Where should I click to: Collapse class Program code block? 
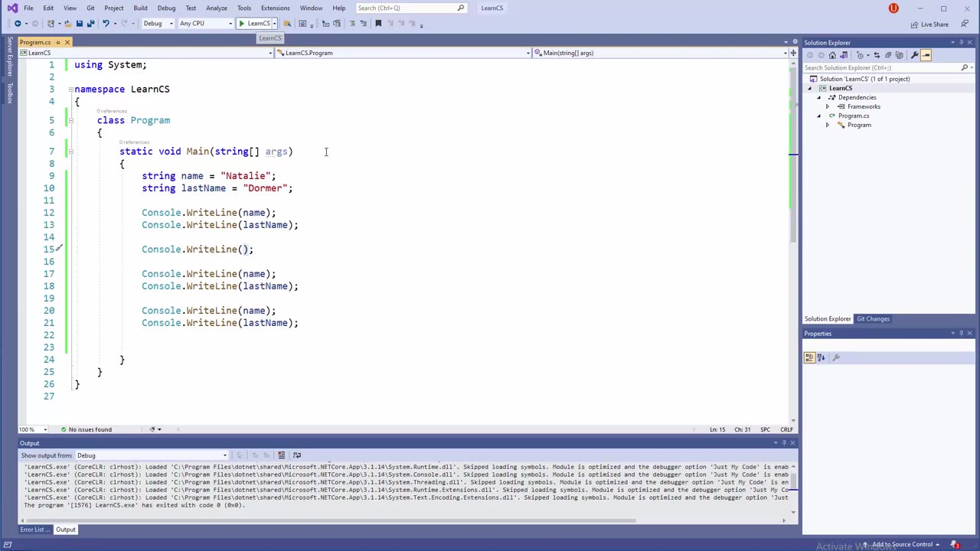[x=70, y=120]
